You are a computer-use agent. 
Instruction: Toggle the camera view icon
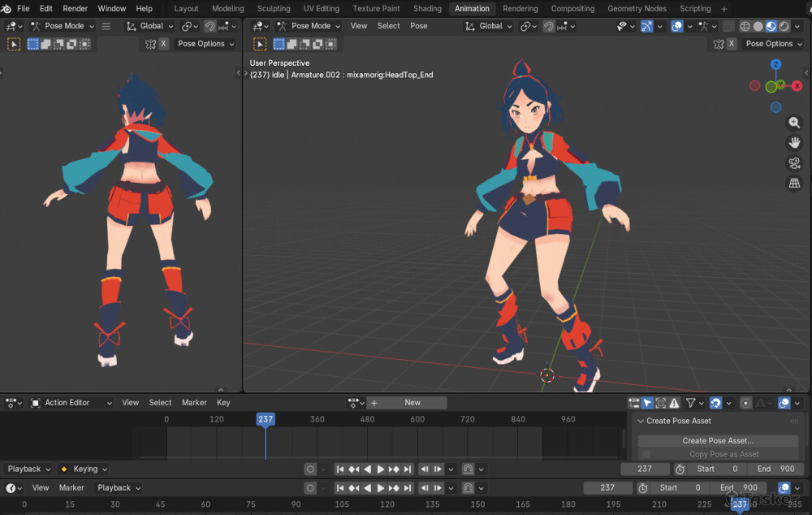794,163
